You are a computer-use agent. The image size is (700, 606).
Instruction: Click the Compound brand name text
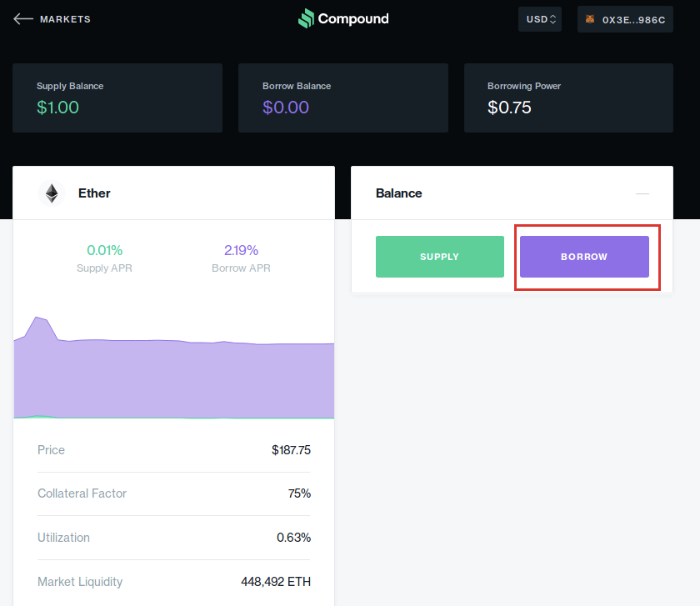(353, 19)
